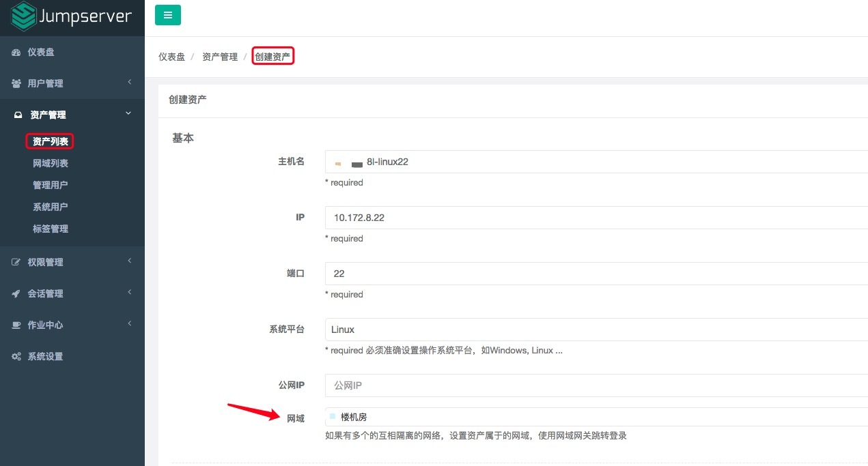
Task: Click into the 公网IP input field
Action: [596, 386]
